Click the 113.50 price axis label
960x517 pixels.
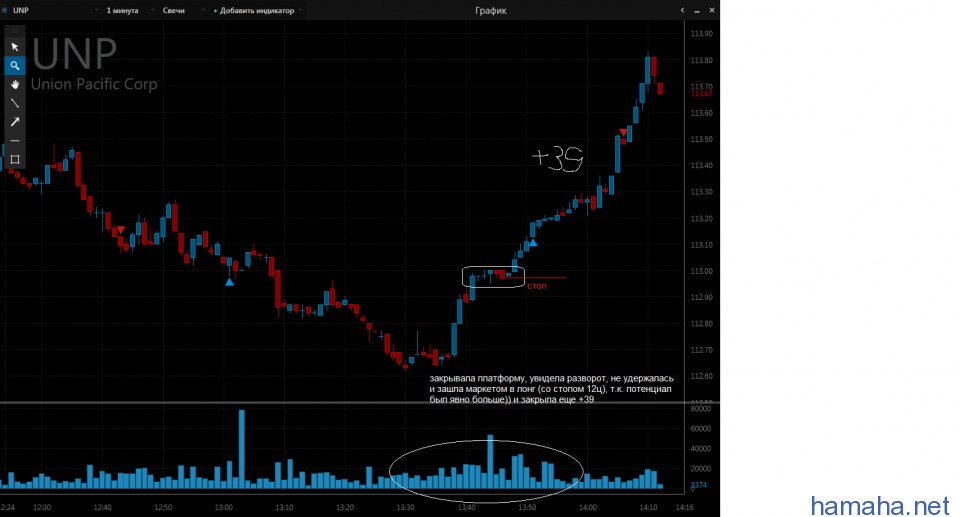pyautogui.click(x=702, y=140)
